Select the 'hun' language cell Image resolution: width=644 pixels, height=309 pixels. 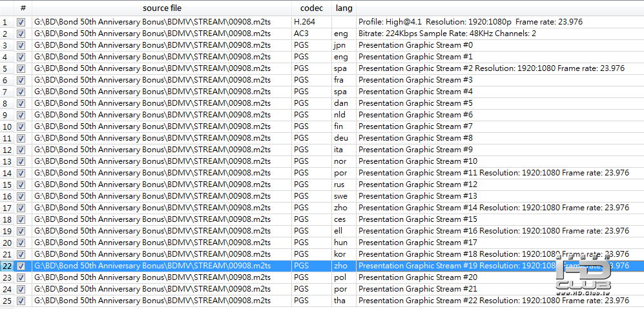[x=344, y=243]
